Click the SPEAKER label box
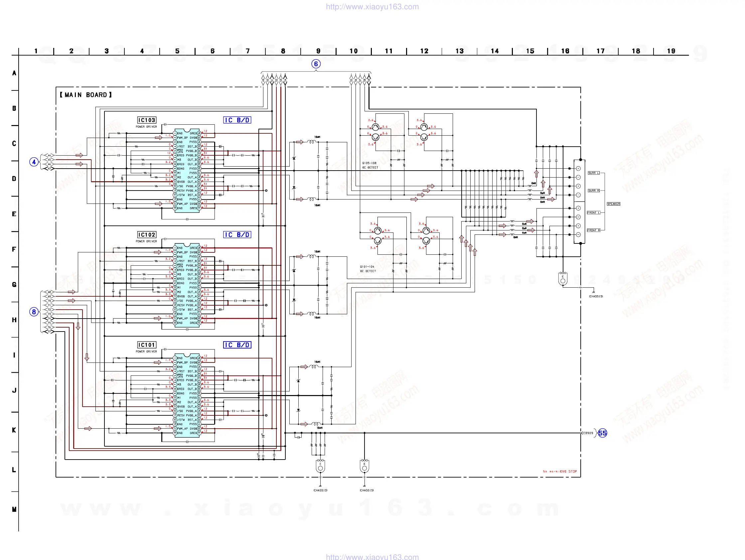 tap(613, 204)
